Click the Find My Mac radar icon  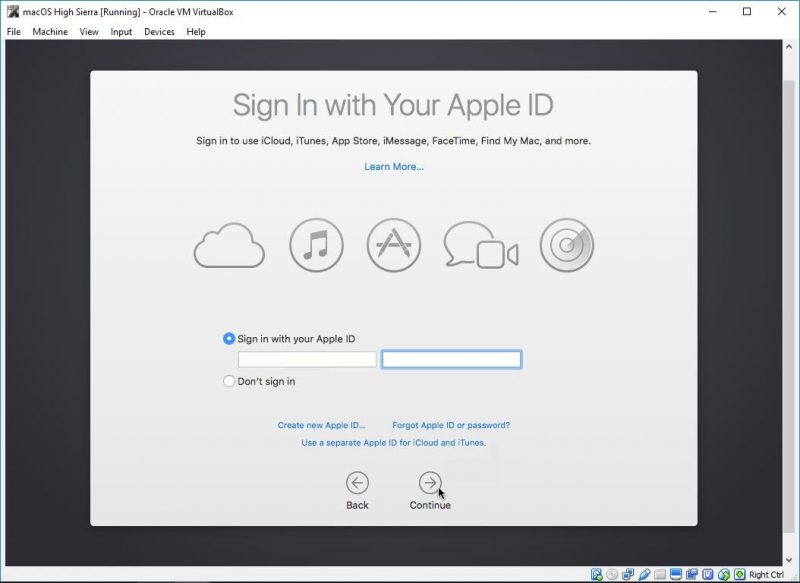(x=567, y=245)
